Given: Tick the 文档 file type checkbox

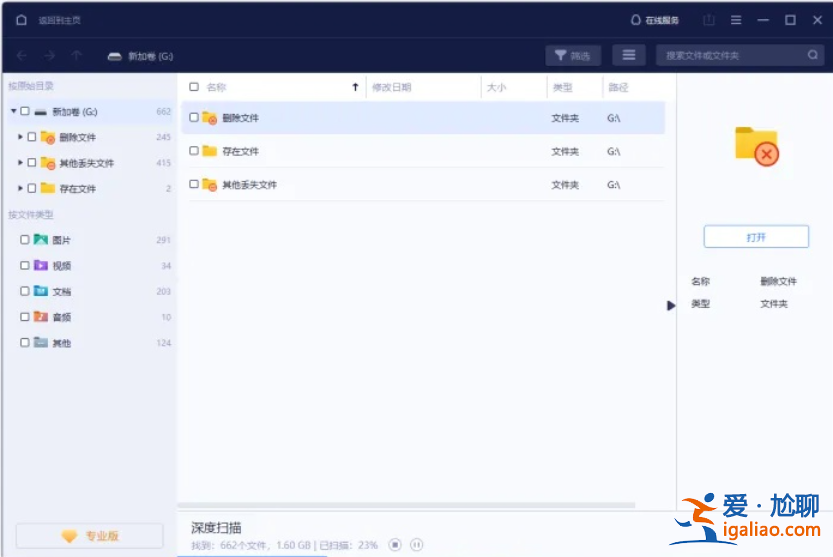Looking at the screenshot, I should point(24,291).
